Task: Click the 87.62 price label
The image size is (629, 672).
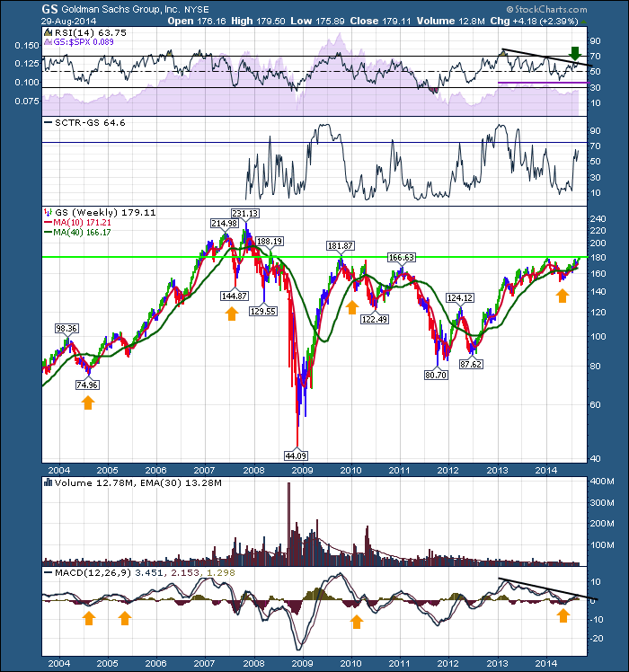Action: [x=471, y=364]
